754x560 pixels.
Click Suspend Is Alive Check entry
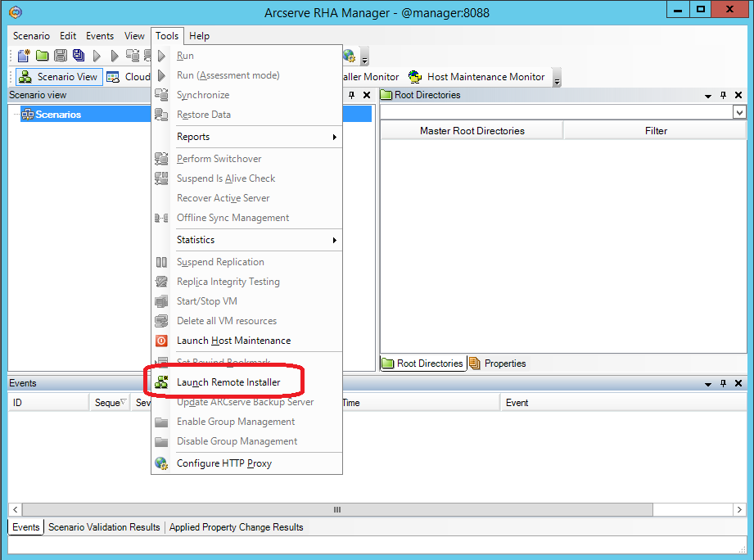(x=246, y=178)
